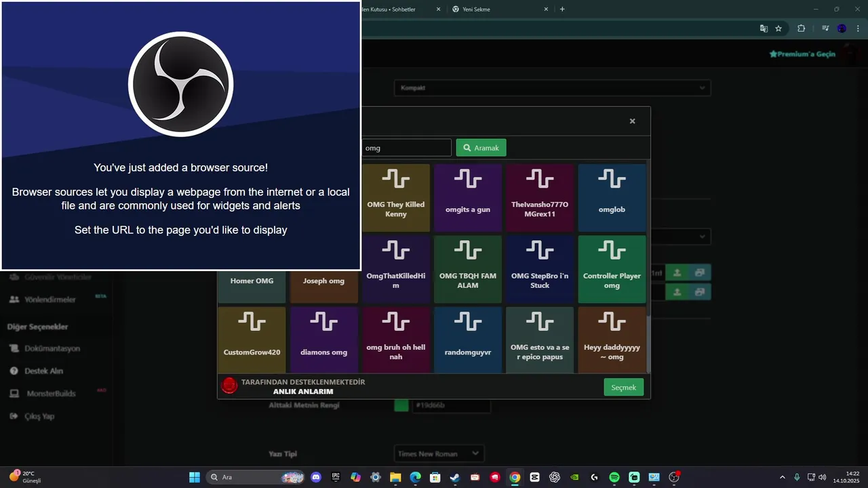
Task: Open the Windows Start menu
Action: [195, 477]
